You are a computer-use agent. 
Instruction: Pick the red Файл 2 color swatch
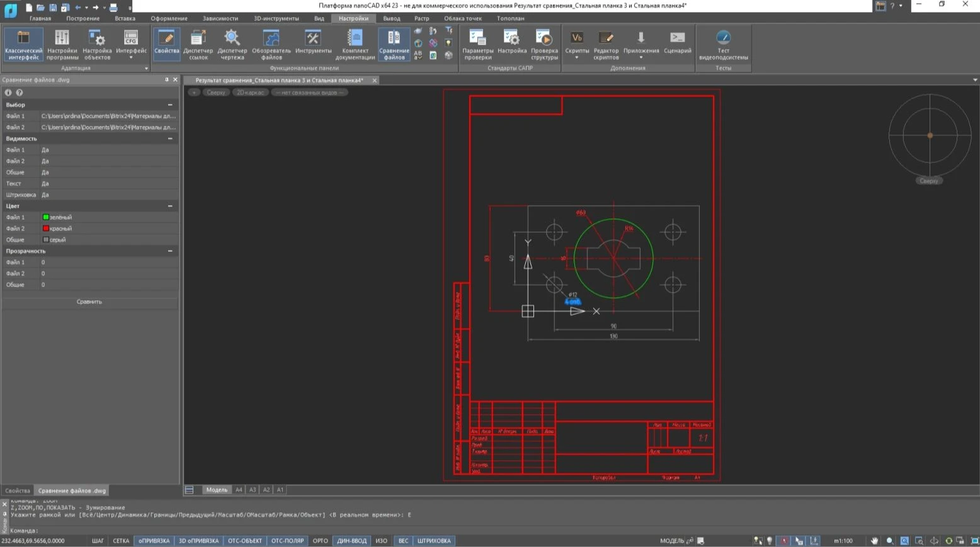pos(46,228)
